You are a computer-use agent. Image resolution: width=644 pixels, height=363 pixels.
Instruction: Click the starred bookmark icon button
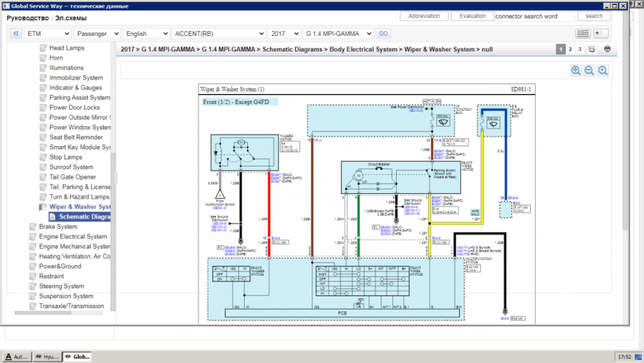coord(600,33)
